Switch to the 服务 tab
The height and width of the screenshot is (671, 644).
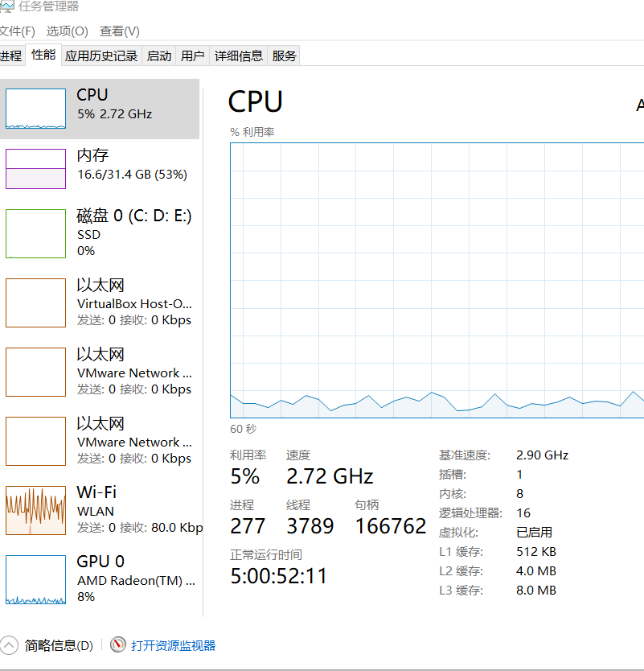[285, 56]
